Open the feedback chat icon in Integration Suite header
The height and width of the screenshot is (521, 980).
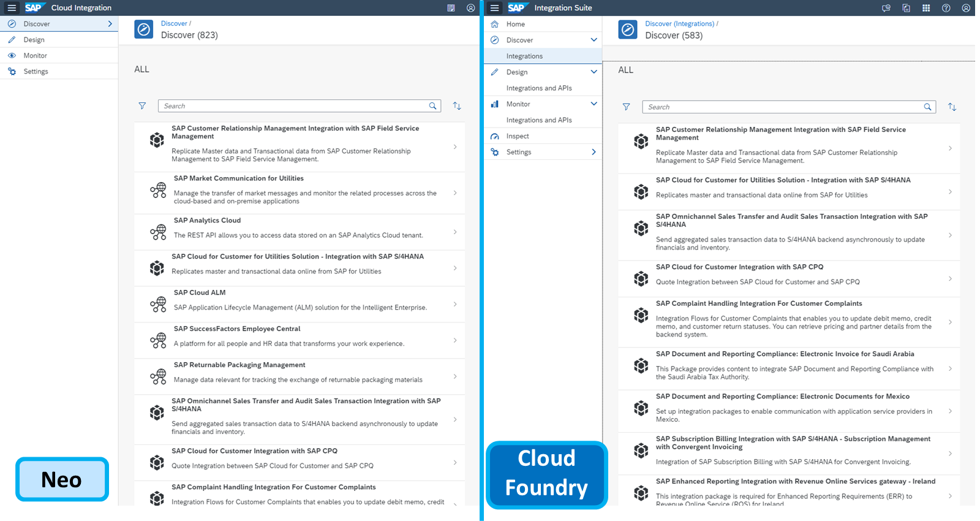pyautogui.click(x=886, y=8)
